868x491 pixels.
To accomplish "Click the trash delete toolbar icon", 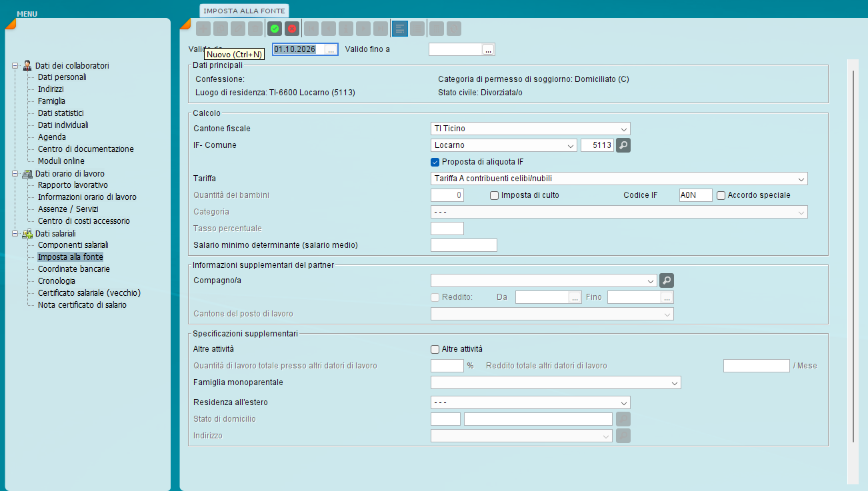I will pos(255,29).
